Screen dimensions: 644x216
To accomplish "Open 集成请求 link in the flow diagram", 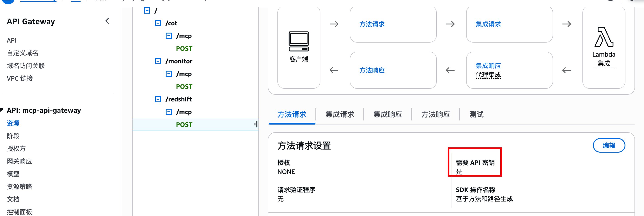I will (488, 24).
